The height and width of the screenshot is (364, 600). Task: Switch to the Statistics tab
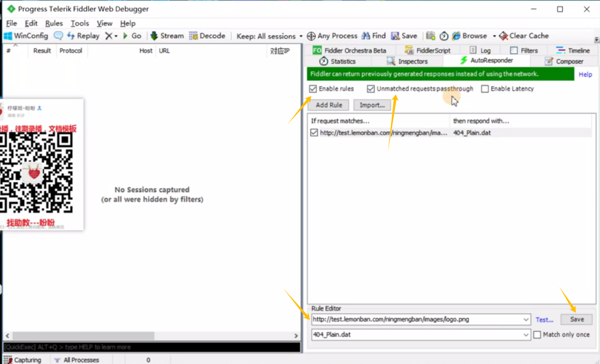pyautogui.click(x=338, y=61)
